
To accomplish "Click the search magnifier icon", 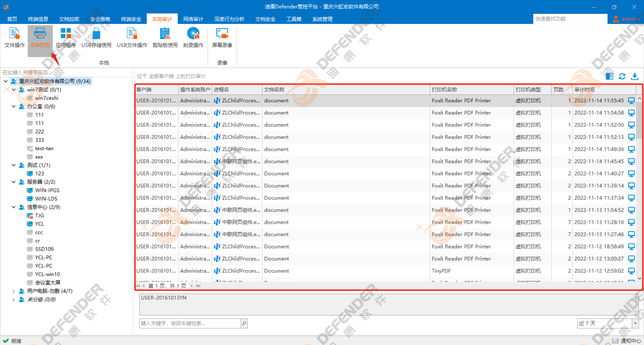I will coord(244,323).
